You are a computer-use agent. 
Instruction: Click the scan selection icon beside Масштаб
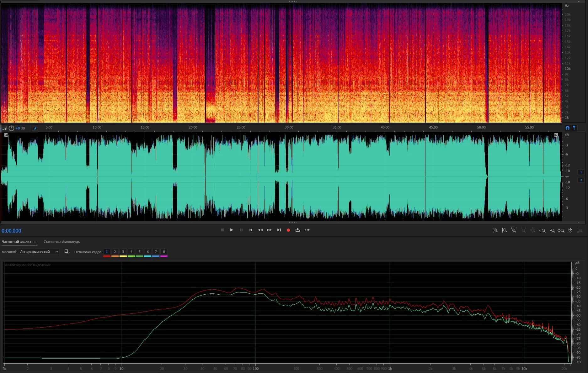[67, 252]
